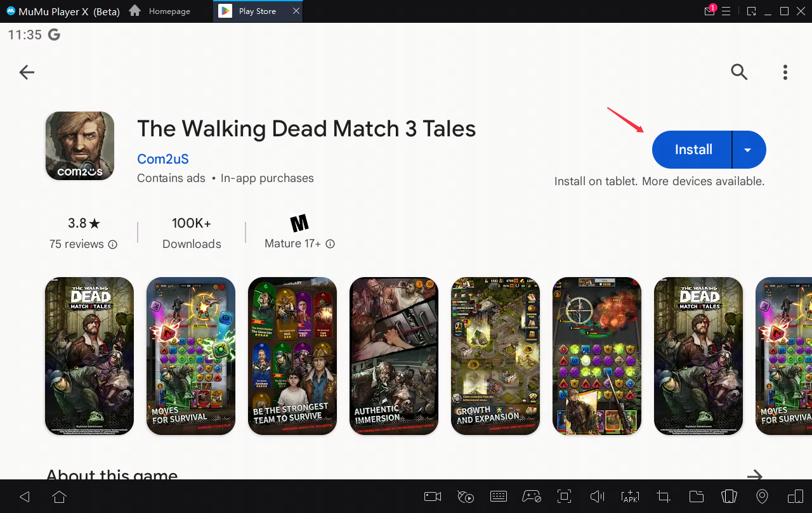Open the volume speaker control
Image resolution: width=812 pixels, height=513 pixels.
(597, 497)
